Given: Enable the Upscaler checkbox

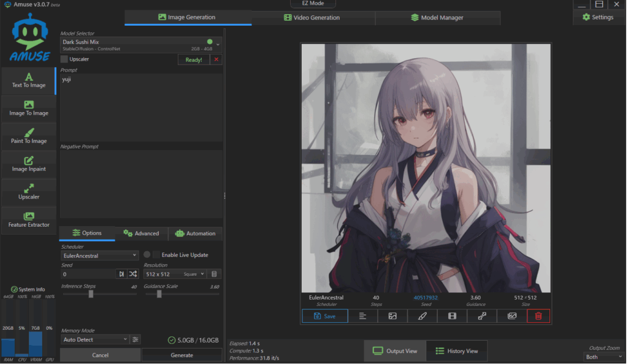Looking at the screenshot, I should tap(64, 59).
